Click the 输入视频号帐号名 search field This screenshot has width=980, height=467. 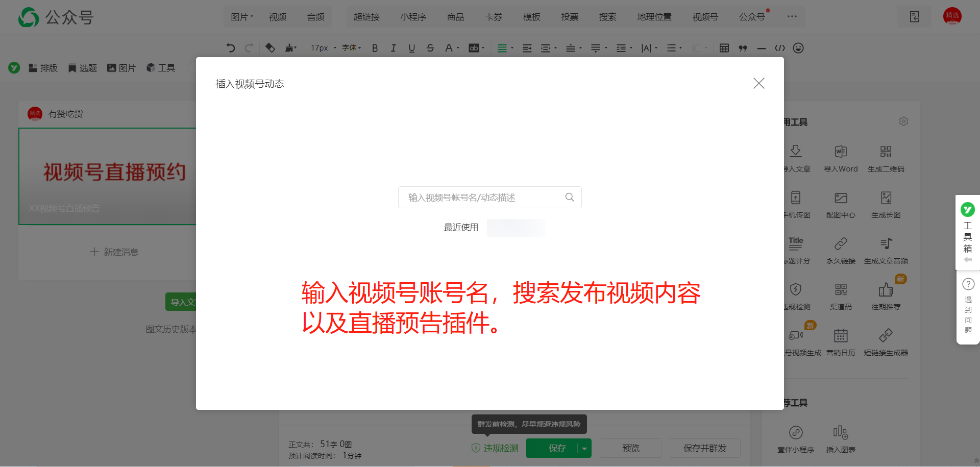489,198
